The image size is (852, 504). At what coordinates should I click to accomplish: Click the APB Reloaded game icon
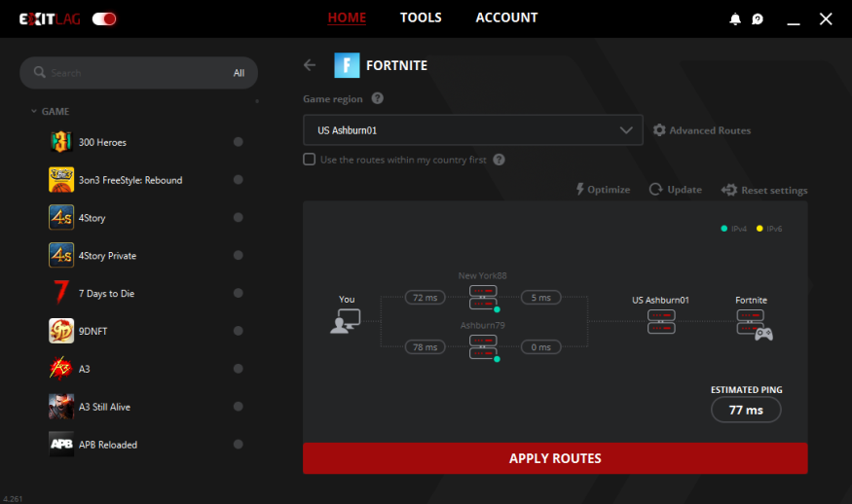[x=61, y=444]
